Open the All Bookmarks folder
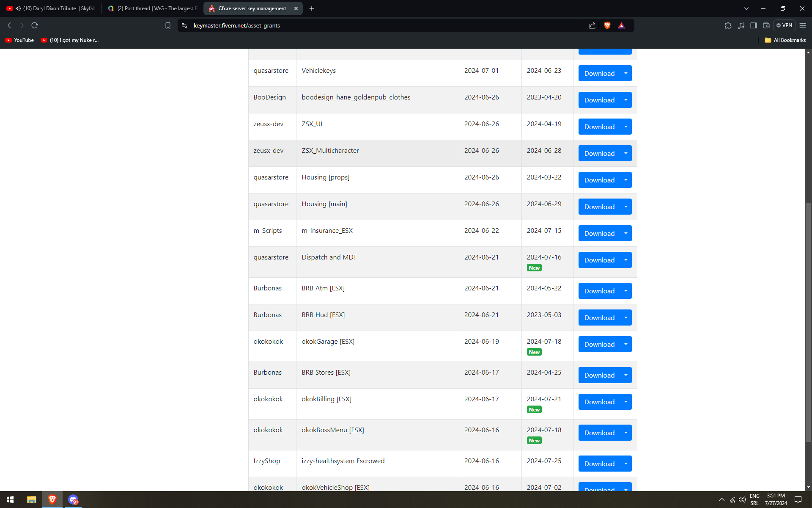The height and width of the screenshot is (508, 812). pos(785,40)
